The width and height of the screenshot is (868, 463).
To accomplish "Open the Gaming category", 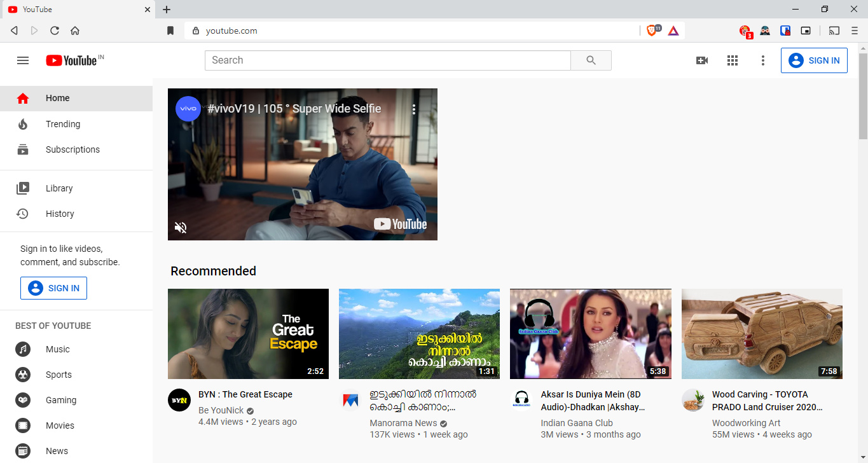I will pyautogui.click(x=76, y=400).
